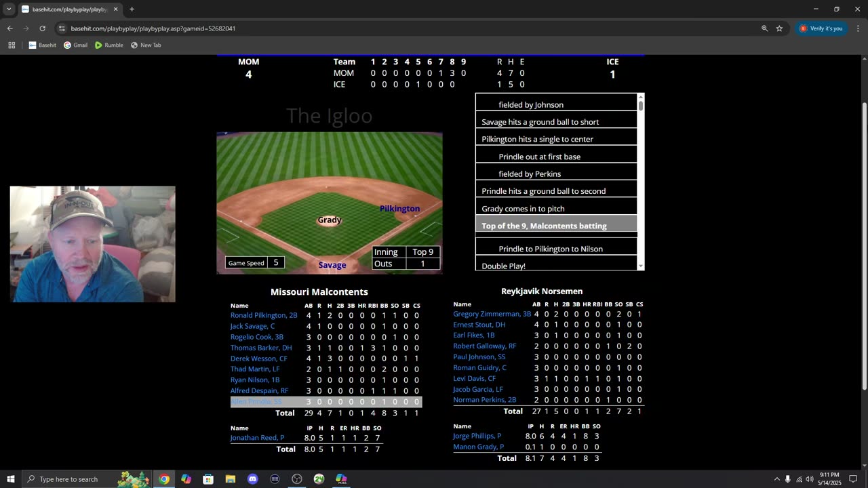Open Gregory Zimmerman, 3B player link
The height and width of the screenshot is (488, 868).
[492, 314]
